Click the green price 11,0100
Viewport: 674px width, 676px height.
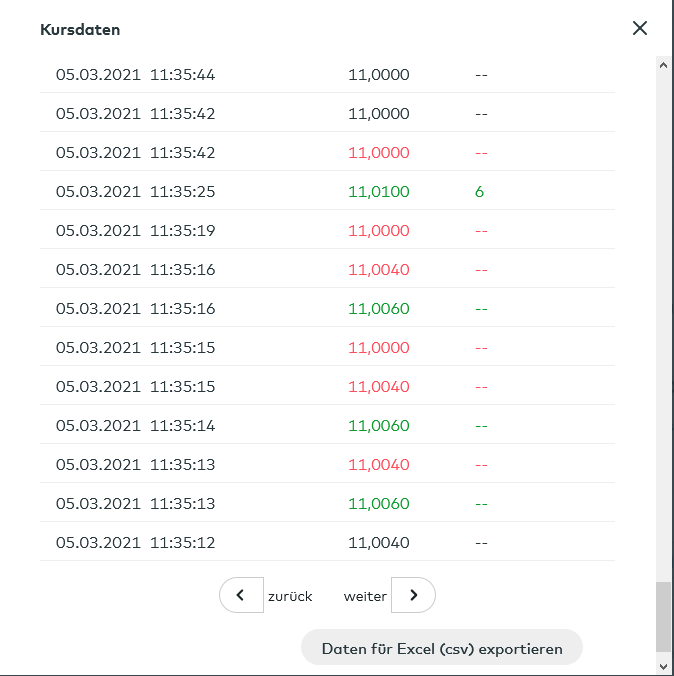(x=379, y=191)
